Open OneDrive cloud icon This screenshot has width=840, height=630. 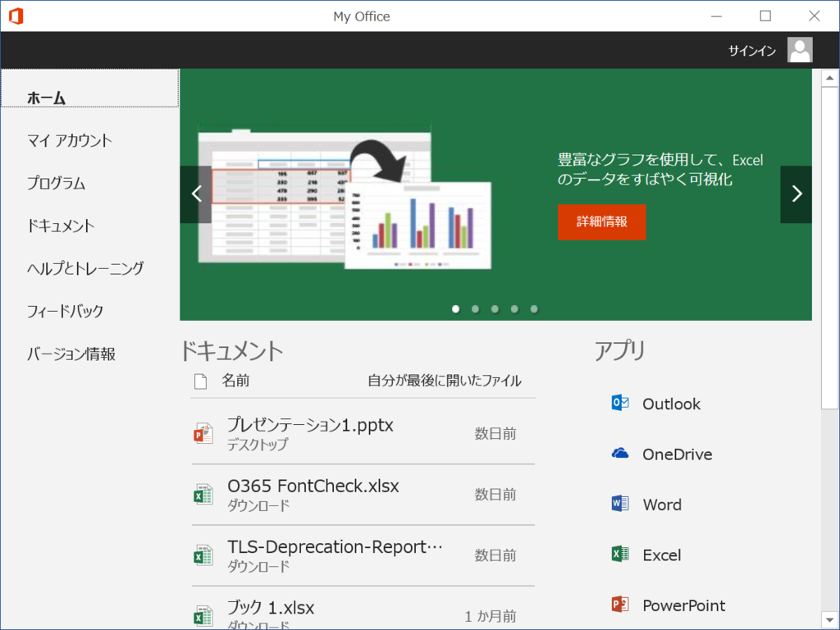pyautogui.click(x=620, y=453)
